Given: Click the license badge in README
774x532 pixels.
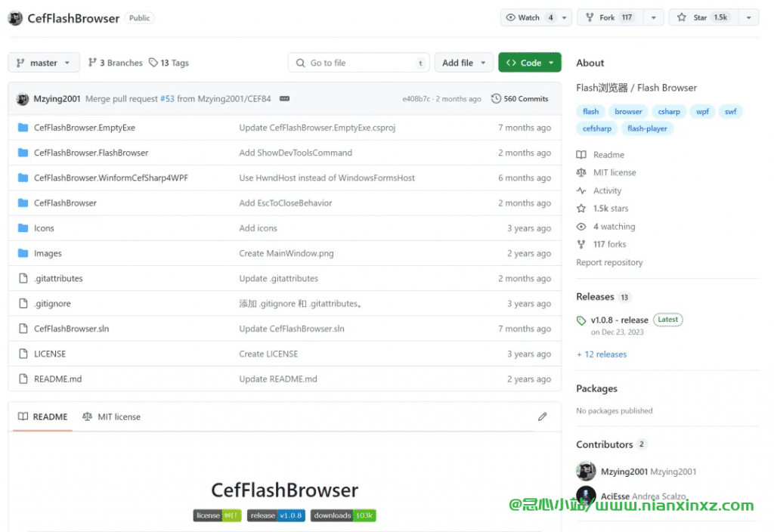Looking at the screenshot, I should point(217,515).
